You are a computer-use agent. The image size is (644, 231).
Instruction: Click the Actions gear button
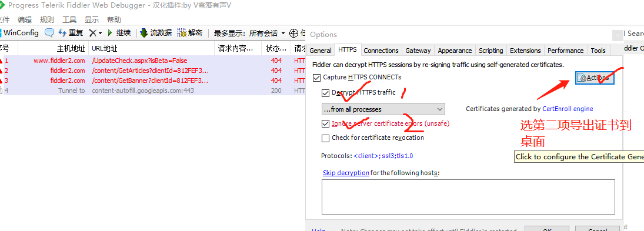tap(595, 78)
